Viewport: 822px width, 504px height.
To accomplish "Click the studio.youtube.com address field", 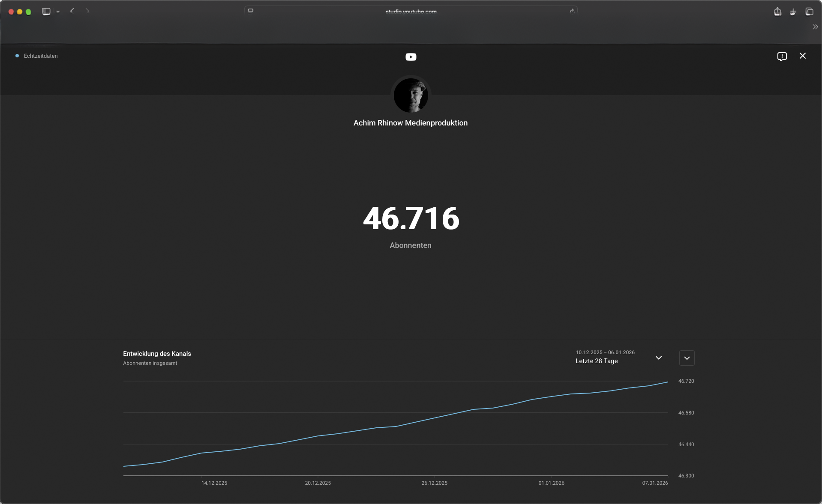I will click(411, 12).
